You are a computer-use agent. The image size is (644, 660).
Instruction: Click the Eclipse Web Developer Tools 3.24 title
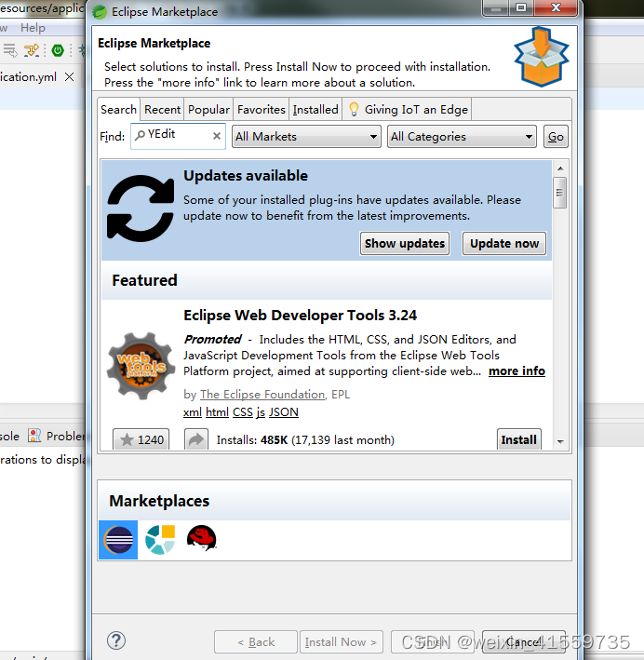(x=300, y=316)
